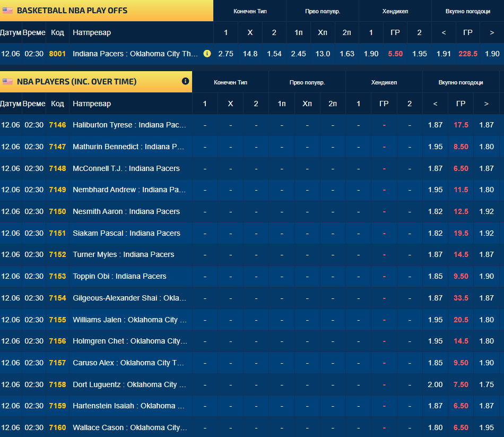Image resolution: width=504 pixels, height=437 pixels.
Task: Click player code 7146
Action: click(x=57, y=125)
